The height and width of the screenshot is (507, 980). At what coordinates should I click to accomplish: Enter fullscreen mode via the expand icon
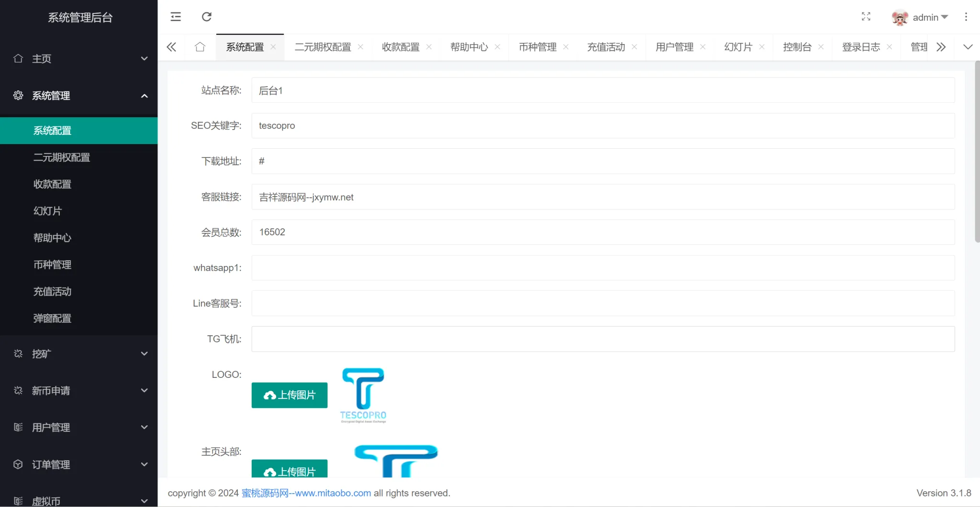tap(866, 17)
